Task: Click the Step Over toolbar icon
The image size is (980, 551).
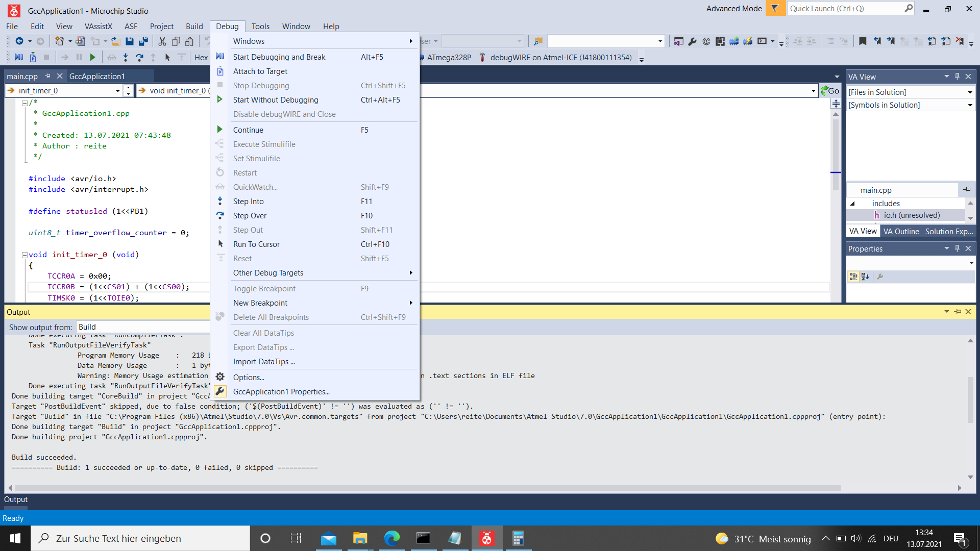Action: click(139, 57)
